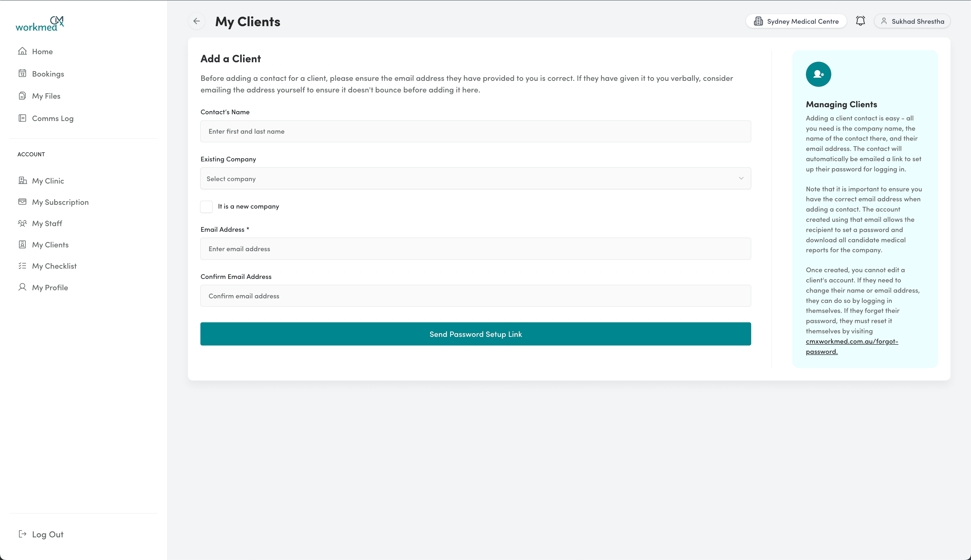Open My Files document icon
The width and height of the screenshot is (971, 560).
click(22, 95)
